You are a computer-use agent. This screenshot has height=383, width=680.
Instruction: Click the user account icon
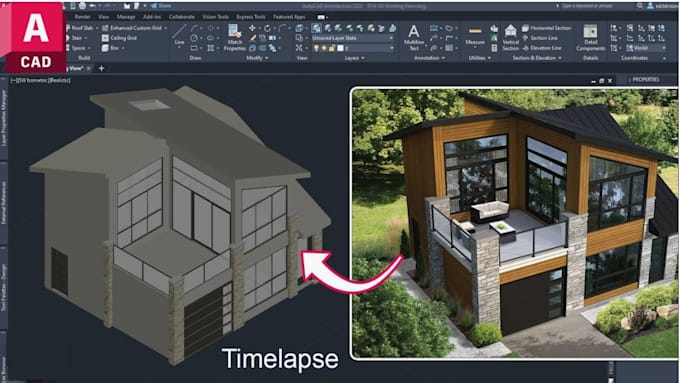(x=650, y=6)
